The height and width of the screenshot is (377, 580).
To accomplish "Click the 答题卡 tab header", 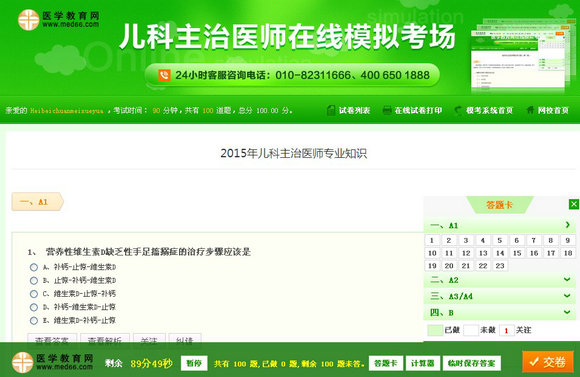I will pyautogui.click(x=499, y=205).
